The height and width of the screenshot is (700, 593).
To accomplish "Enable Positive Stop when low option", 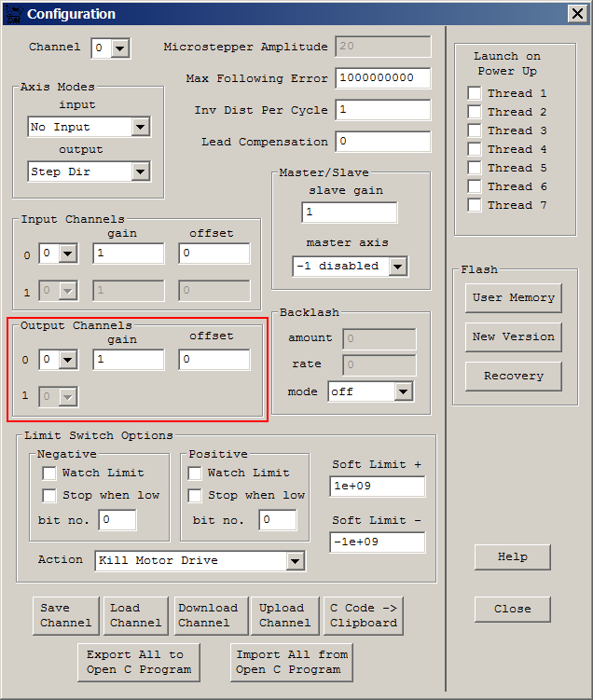I will pyautogui.click(x=195, y=495).
